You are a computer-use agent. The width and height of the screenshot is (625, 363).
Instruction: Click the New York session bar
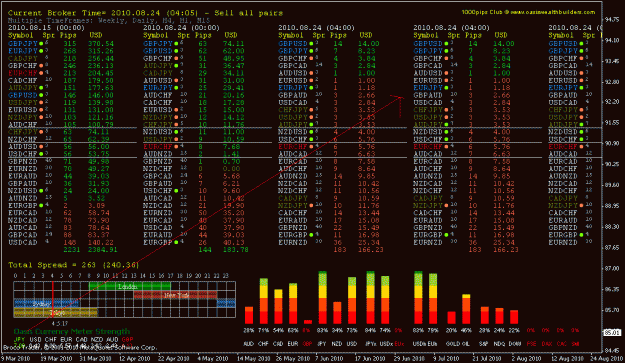click(x=176, y=295)
